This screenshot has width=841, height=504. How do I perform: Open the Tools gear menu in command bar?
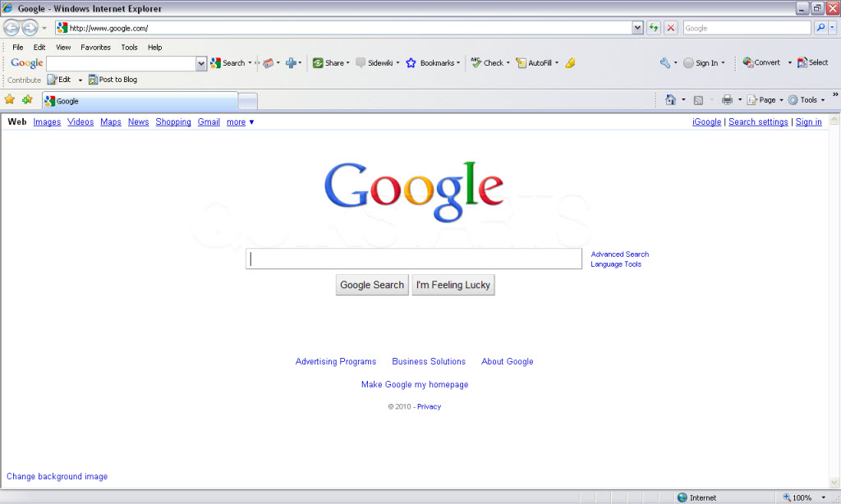pos(807,99)
